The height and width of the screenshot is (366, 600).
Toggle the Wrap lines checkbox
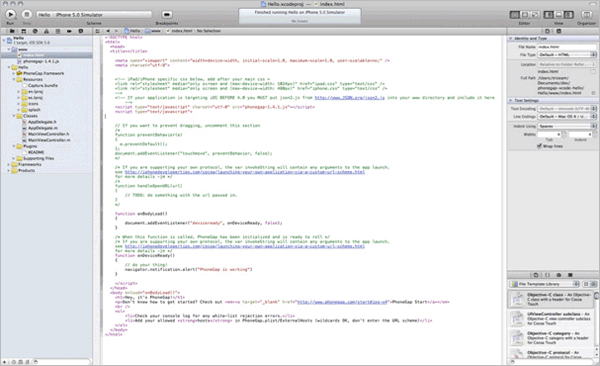coord(539,146)
